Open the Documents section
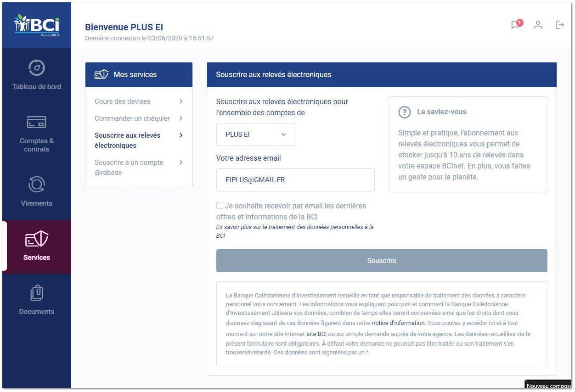The width and height of the screenshot is (575, 392). 37,300
